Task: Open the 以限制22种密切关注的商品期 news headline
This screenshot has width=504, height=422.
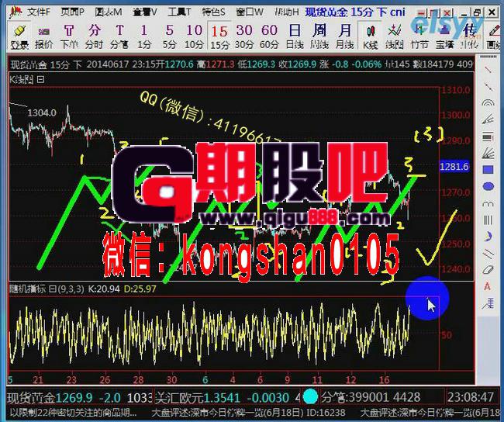Action: coord(74,413)
